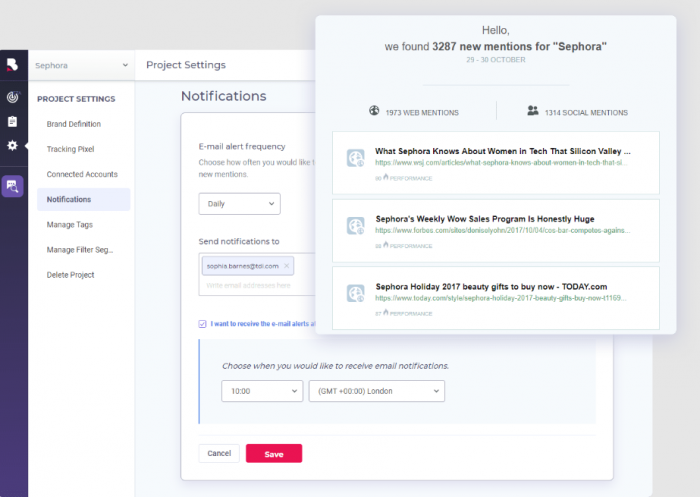Open Connected Accounts settings
Viewport: 700px width, 497px height.
pos(82,174)
